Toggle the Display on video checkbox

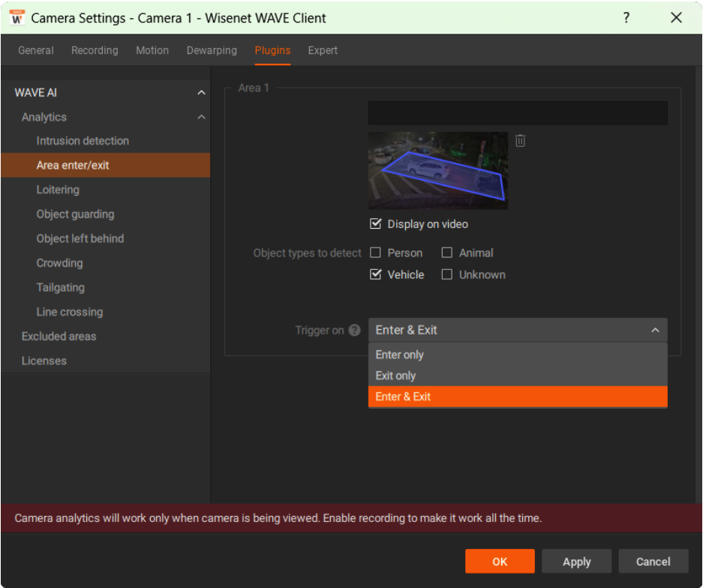pos(376,223)
